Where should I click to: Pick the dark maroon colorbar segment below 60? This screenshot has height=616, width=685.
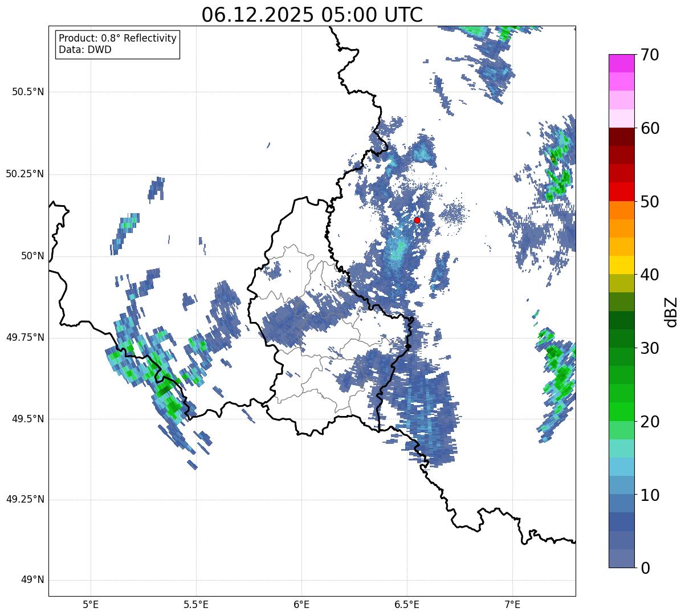621,137
